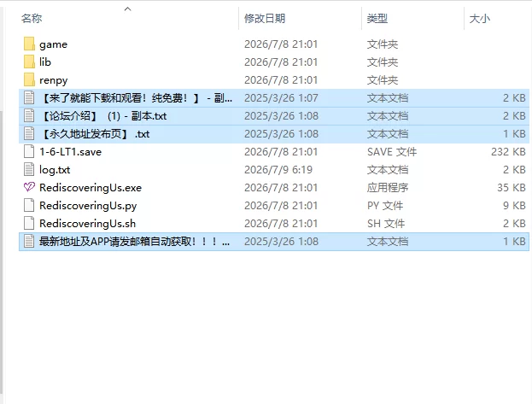Click the size 35 KB

coord(512,188)
